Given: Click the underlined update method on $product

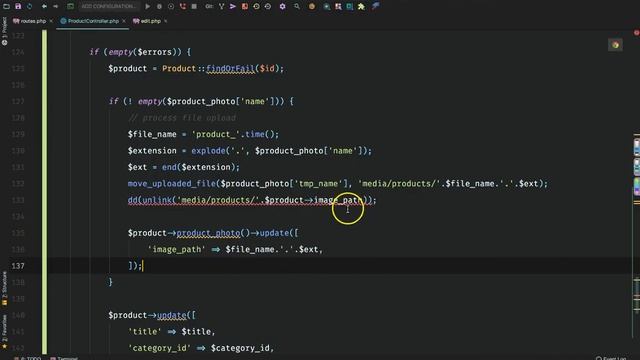Looking at the screenshot, I should tap(171, 315).
